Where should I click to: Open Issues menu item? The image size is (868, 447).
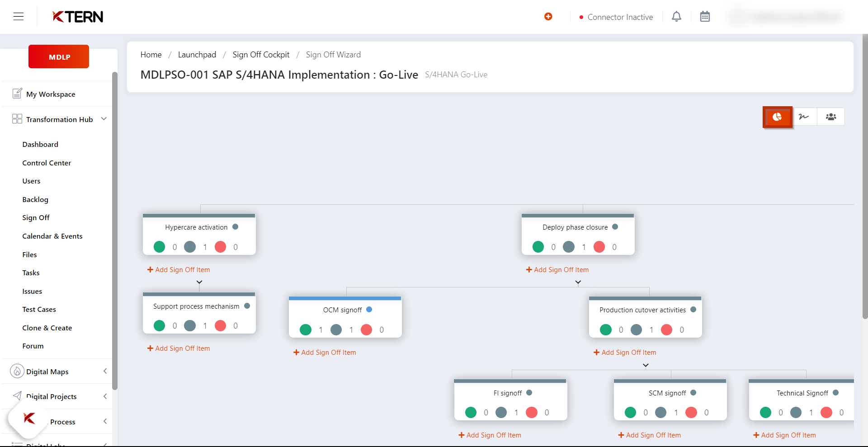(32, 291)
